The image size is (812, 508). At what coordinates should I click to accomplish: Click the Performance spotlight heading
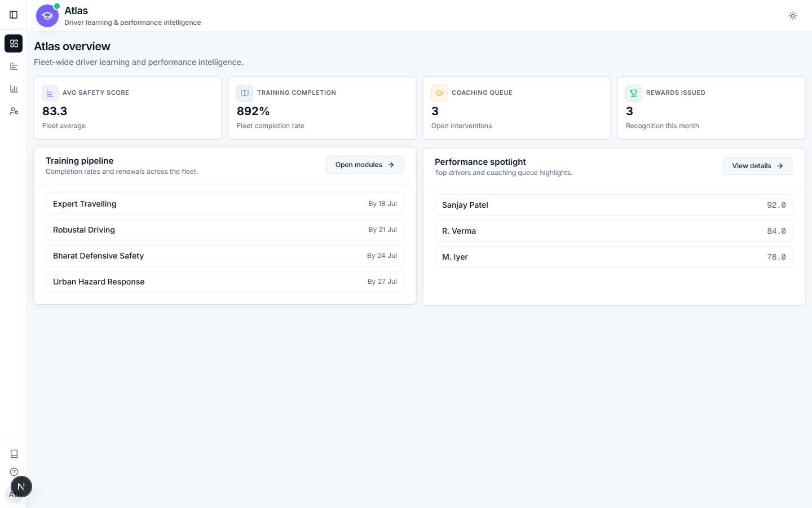tap(480, 162)
